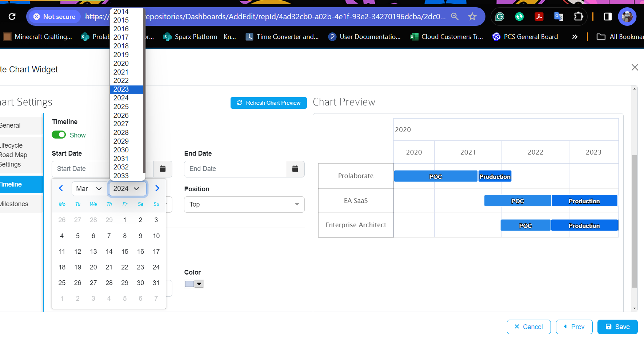Select March 15 in the calendar
Image resolution: width=644 pixels, height=340 pixels.
(125, 252)
